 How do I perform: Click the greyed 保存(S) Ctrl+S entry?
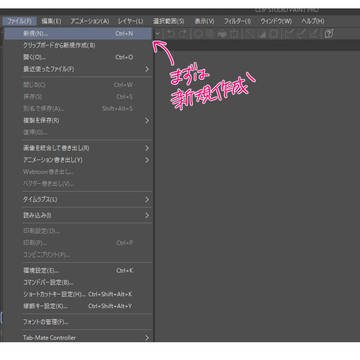coord(78,97)
